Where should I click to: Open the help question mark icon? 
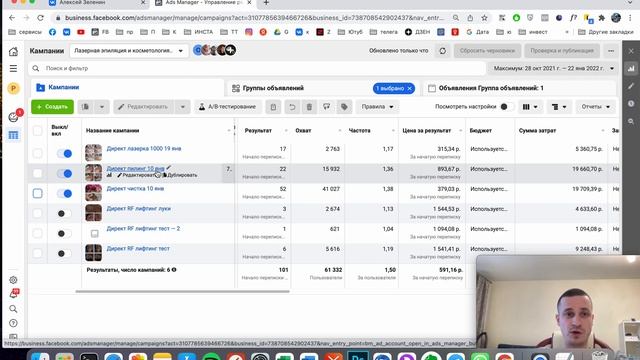[x=13, y=323]
